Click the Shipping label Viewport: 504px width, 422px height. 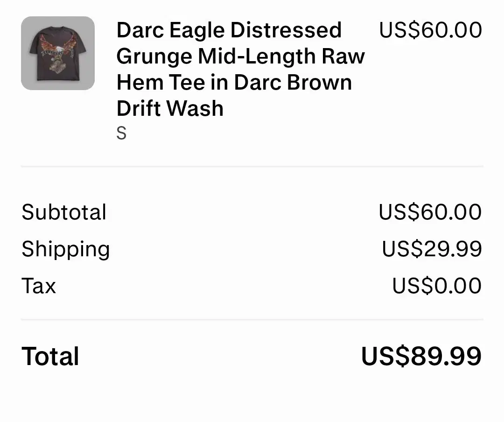[66, 250]
